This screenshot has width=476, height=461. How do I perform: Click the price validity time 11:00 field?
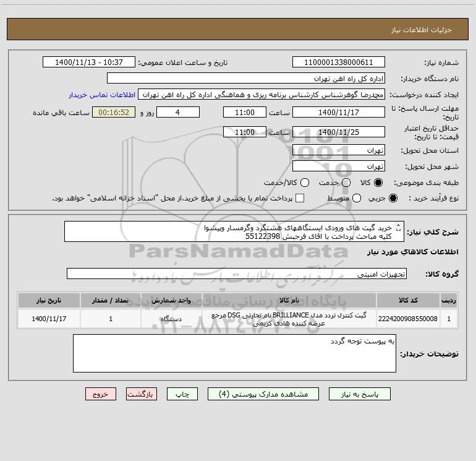point(245,132)
